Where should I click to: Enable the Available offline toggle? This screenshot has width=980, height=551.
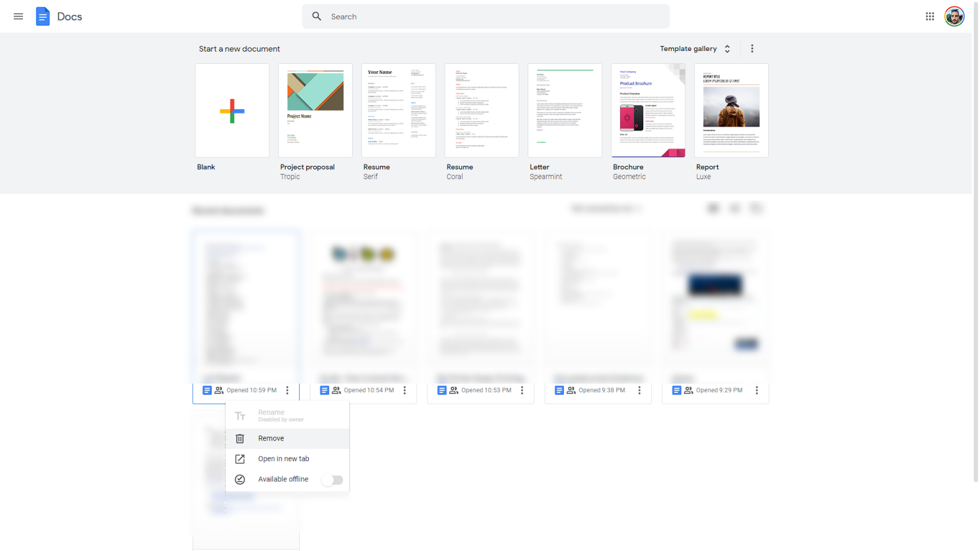332,479
